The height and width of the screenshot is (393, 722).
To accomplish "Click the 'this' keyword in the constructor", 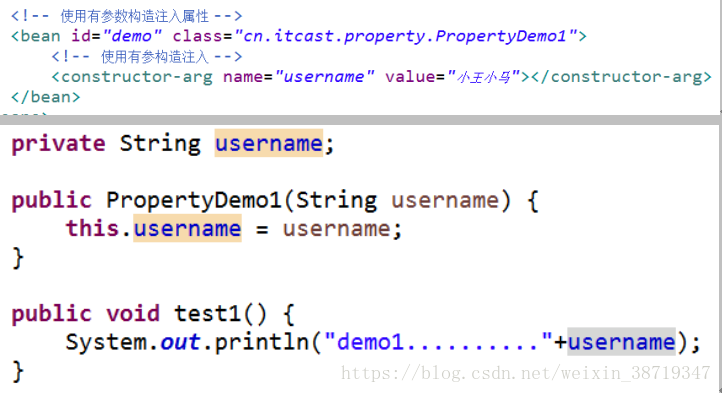I will coord(93,229).
